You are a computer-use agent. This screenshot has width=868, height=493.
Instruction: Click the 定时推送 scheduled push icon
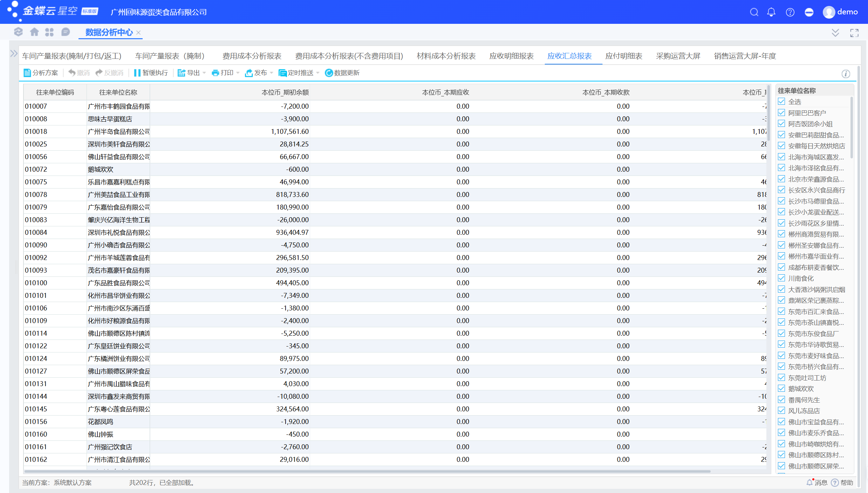pyautogui.click(x=282, y=73)
